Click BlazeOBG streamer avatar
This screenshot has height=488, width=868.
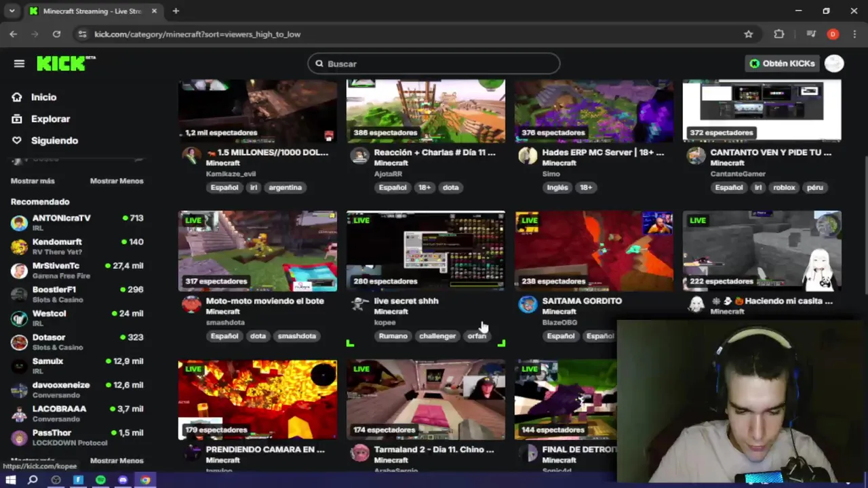click(x=528, y=304)
